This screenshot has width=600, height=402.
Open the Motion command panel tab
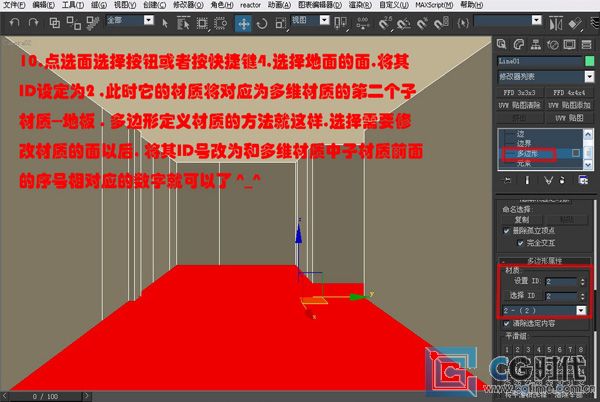pyautogui.click(x=553, y=45)
